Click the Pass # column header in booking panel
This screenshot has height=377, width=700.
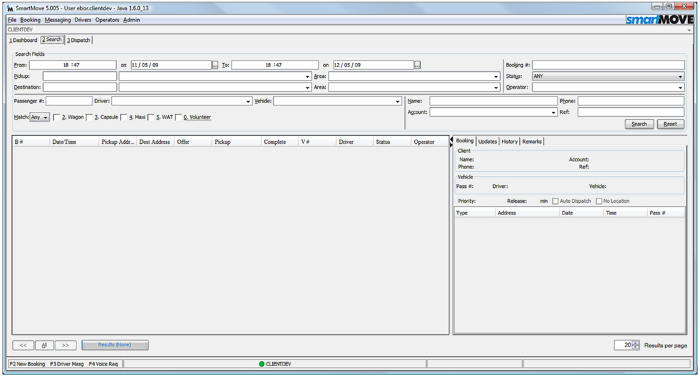point(666,213)
